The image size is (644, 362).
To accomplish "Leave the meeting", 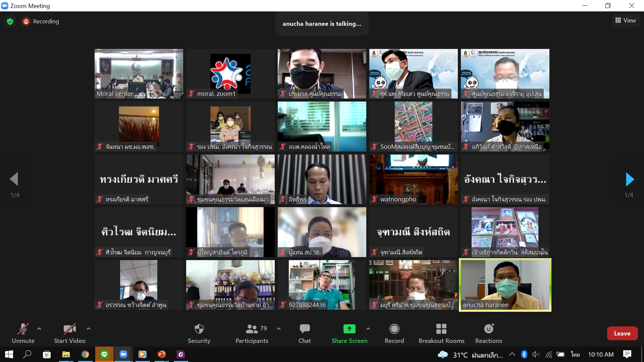I will pyautogui.click(x=622, y=334).
